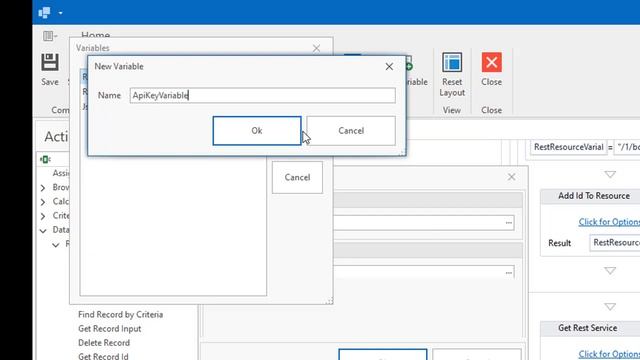Open the file menu icon beside Home
The width and height of the screenshot is (640, 360).
click(50, 36)
